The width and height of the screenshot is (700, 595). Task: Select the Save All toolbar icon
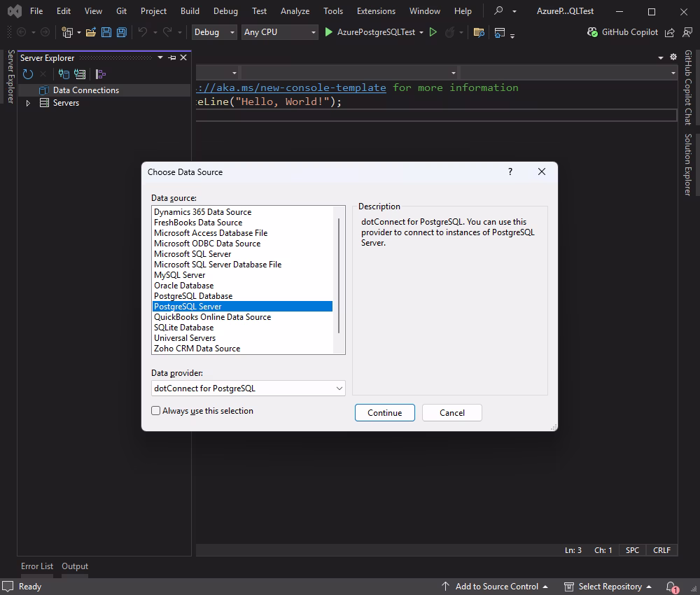coord(121,31)
